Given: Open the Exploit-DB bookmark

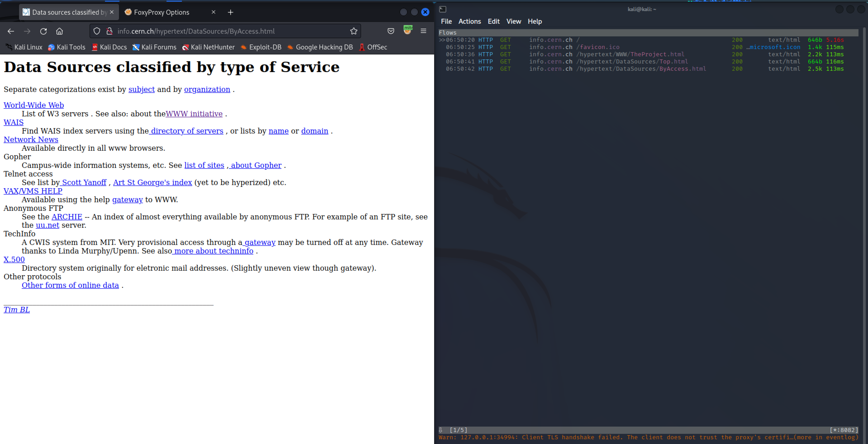Looking at the screenshot, I should [261, 47].
